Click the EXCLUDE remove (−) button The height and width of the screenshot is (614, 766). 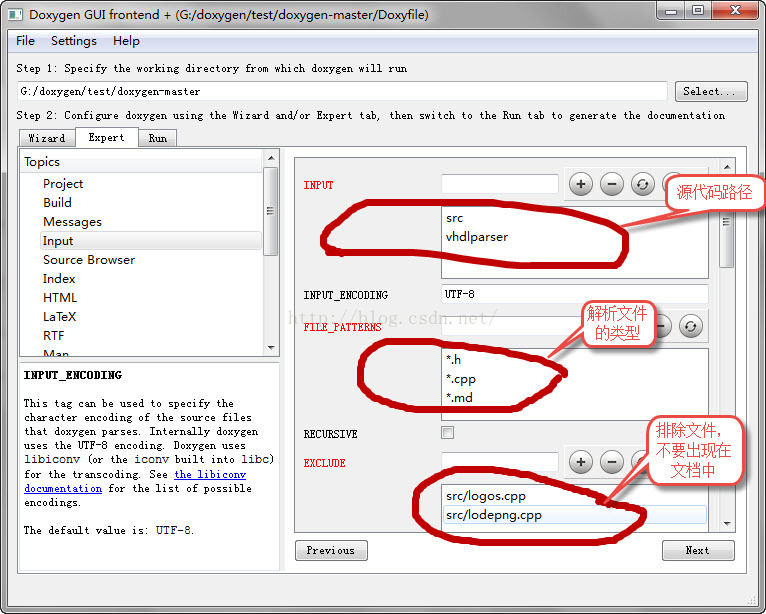click(612, 462)
